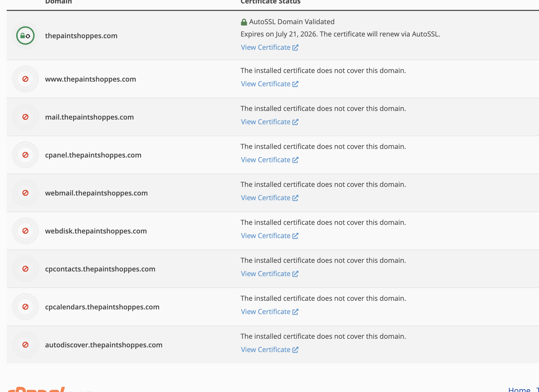This screenshot has width=539, height=392.
Task: Click the red error icon for webmail.thepaintshoppes.com
Action: coord(25,193)
